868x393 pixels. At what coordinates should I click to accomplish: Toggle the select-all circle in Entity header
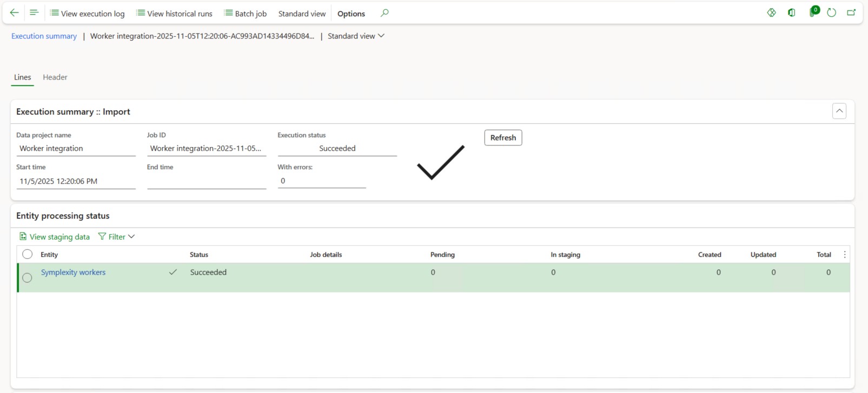point(27,254)
